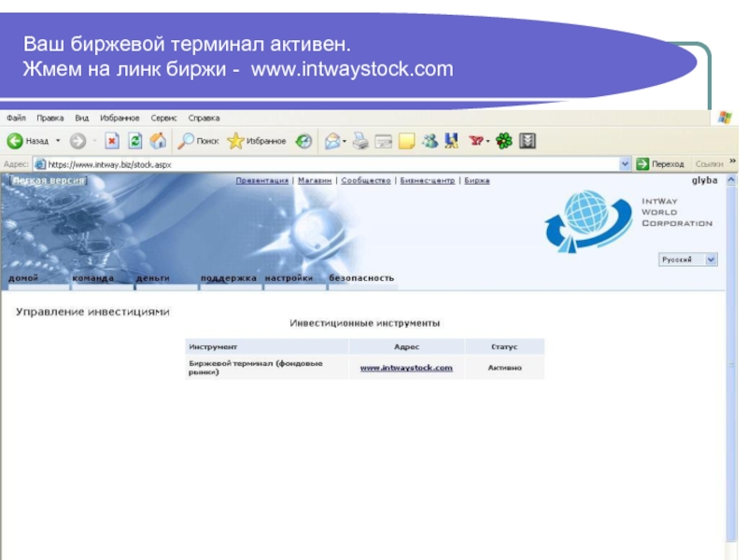This screenshot has height=560, width=747.
Task: Click the Home page icon
Action: click(158, 141)
